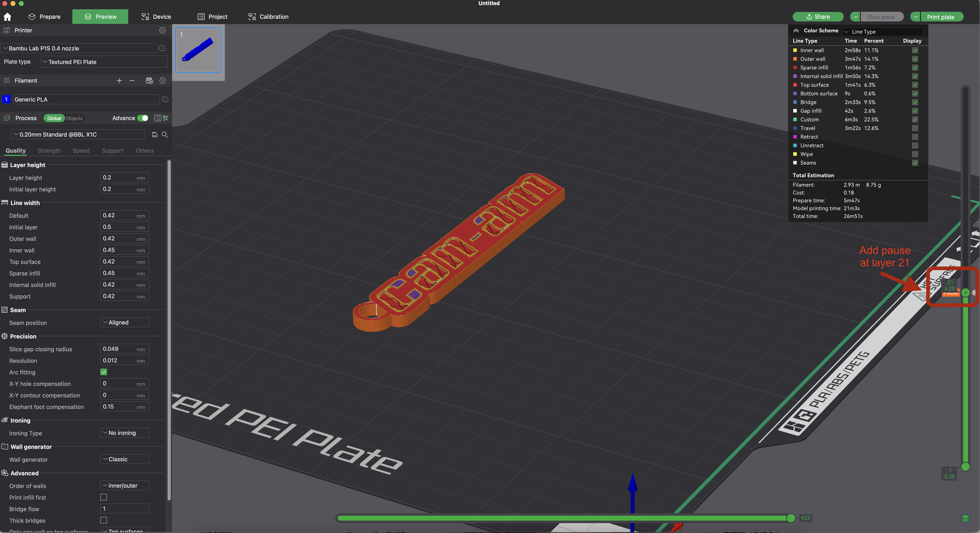Open the 0.20mm Standard process preset dropdown
Viewport: 980px width, 533px height.
(x=78, y=135)
